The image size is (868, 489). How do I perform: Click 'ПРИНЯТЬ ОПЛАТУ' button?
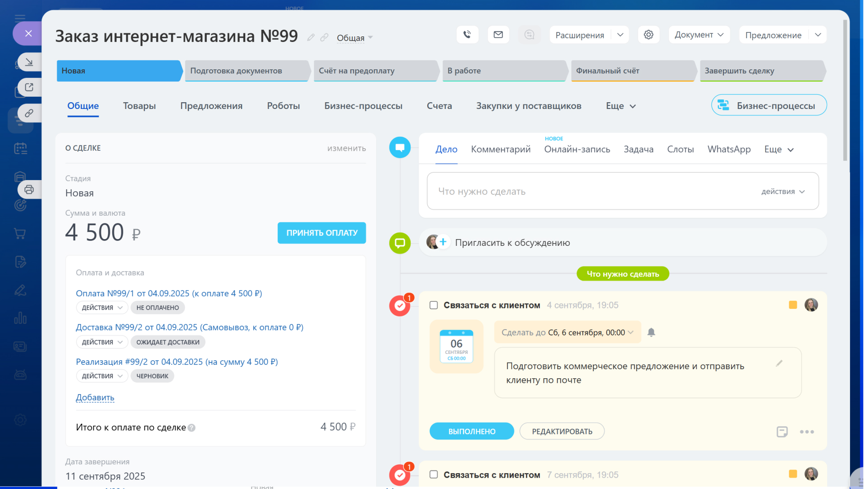click(x=321, y=233)
